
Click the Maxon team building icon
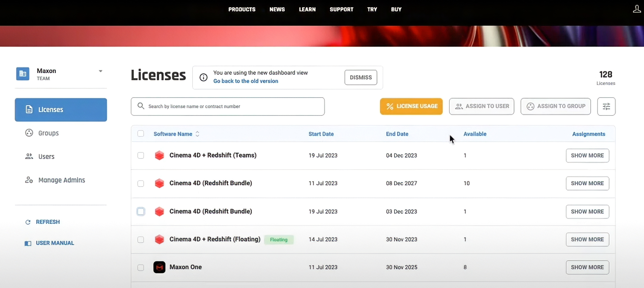(x=23, y=74)
